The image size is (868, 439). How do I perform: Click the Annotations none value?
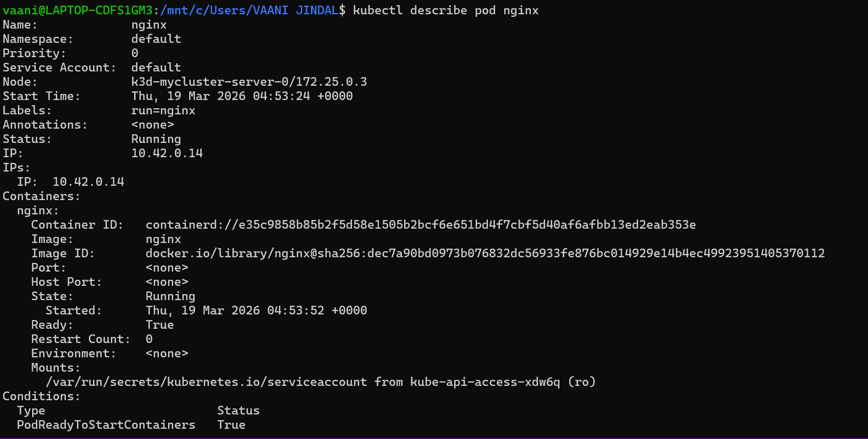pos(152,125)
